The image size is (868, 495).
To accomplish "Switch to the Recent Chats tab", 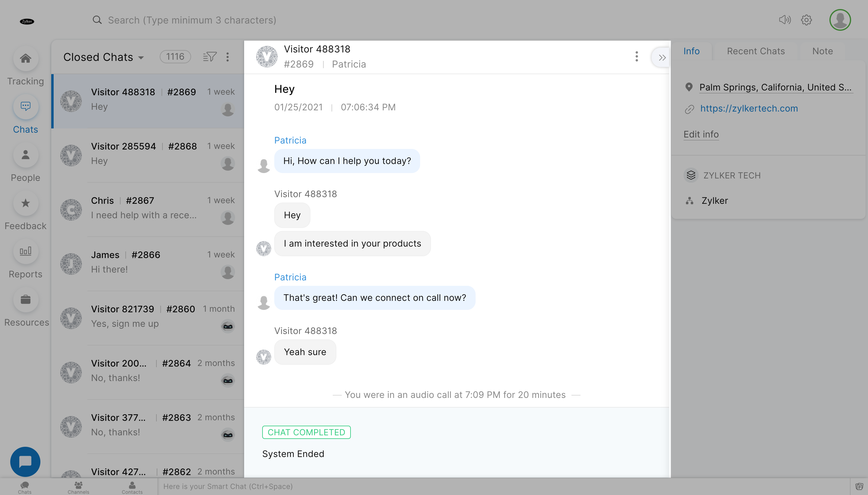I will tap(756, 51).
